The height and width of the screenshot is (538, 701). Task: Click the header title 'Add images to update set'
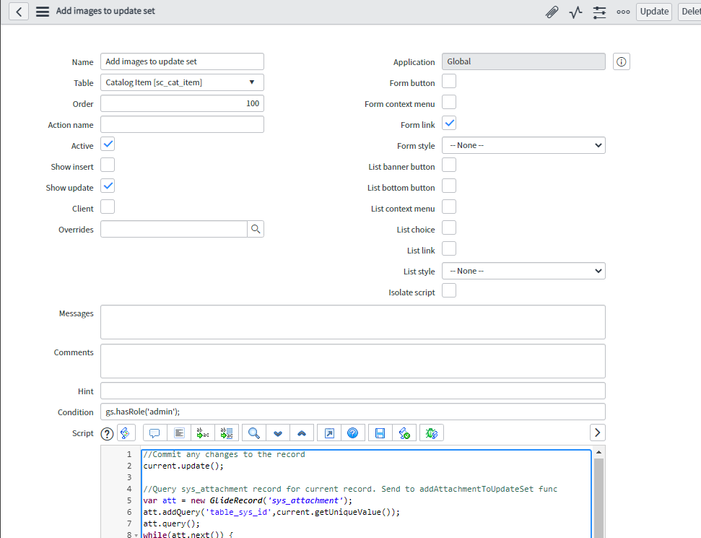106,11
